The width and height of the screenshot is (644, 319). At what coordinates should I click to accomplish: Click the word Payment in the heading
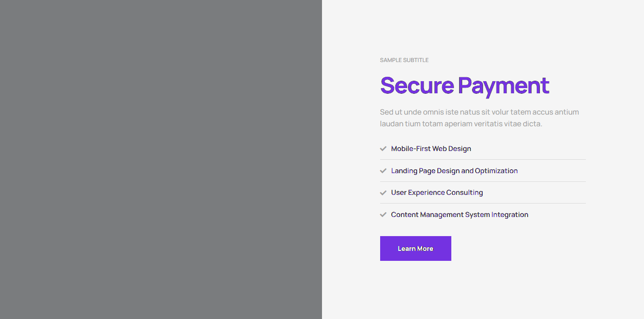[504, 85]
